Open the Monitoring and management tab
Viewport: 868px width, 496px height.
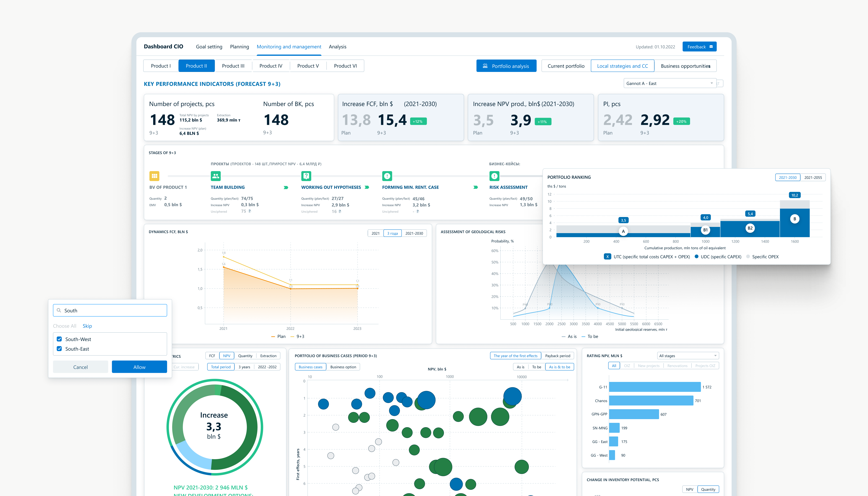(289, 47)
